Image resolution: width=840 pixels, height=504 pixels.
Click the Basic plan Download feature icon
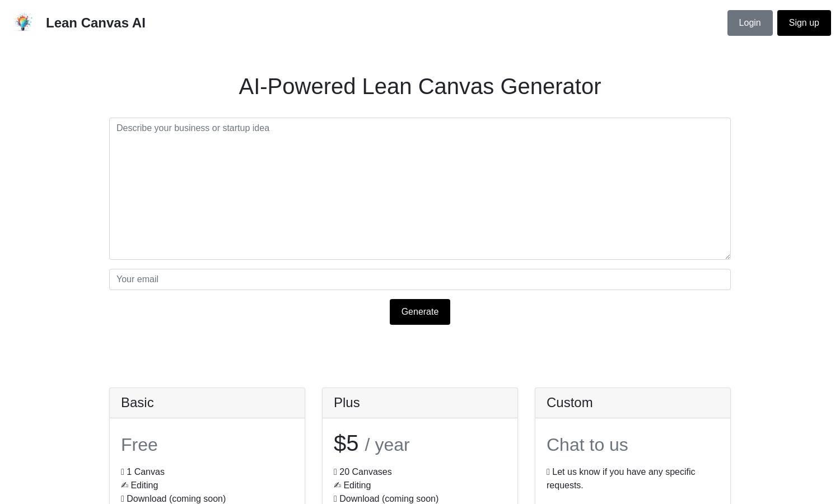(x=123, y=499)
